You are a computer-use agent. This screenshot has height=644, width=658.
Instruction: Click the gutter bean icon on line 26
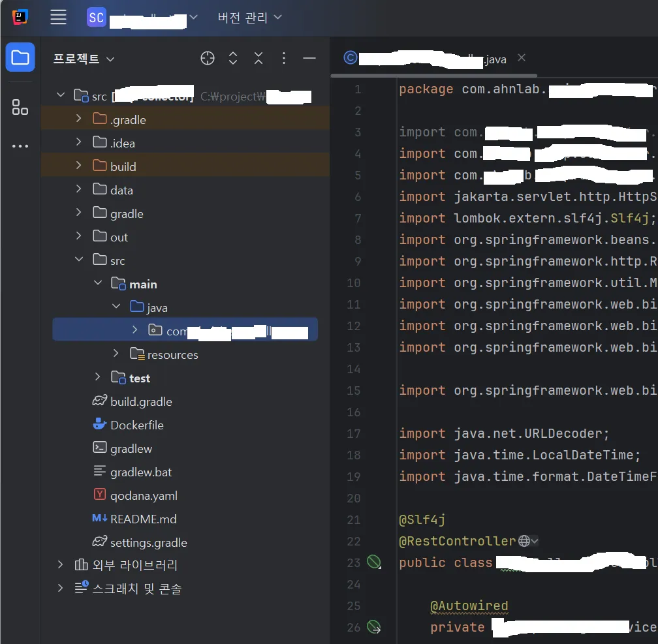coord(373,627)
